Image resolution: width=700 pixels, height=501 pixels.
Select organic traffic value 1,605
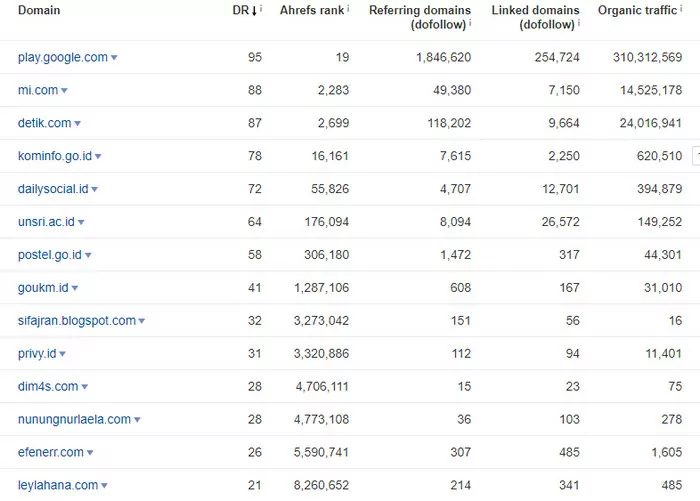tap(667, 452)
